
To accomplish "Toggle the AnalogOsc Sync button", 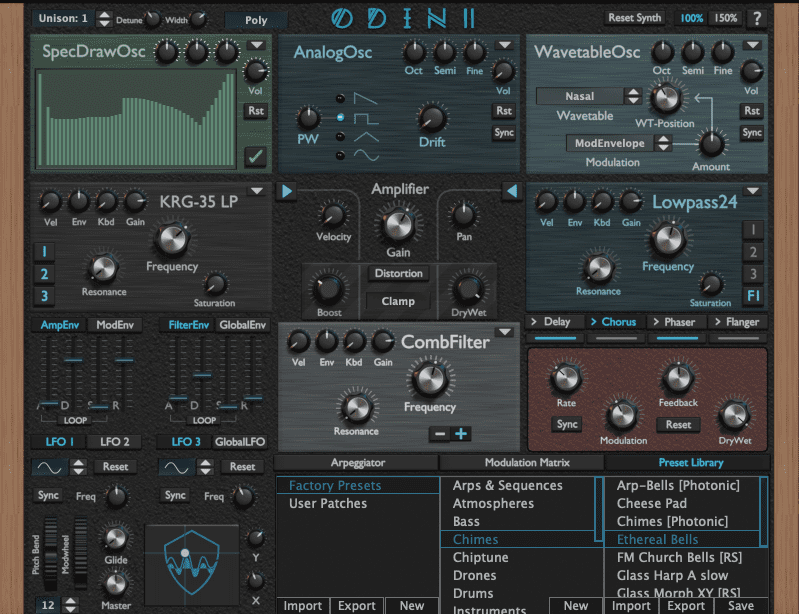I will (504, 133).
